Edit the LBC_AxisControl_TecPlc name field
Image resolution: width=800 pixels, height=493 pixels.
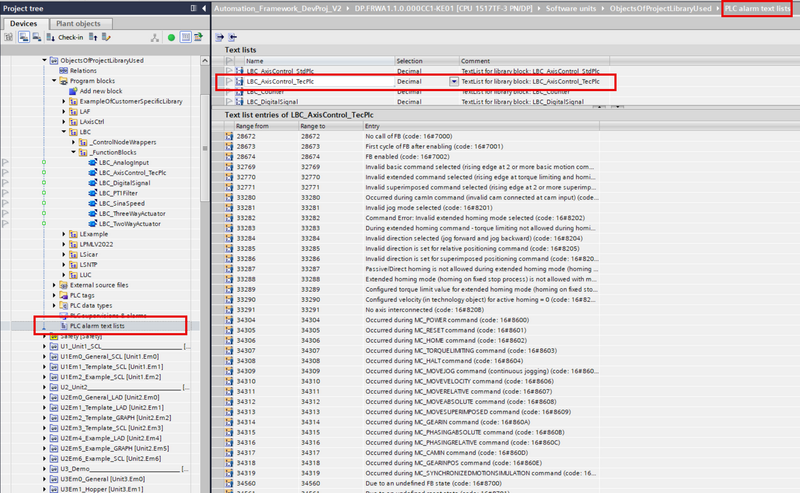click(x=319, y=81)
